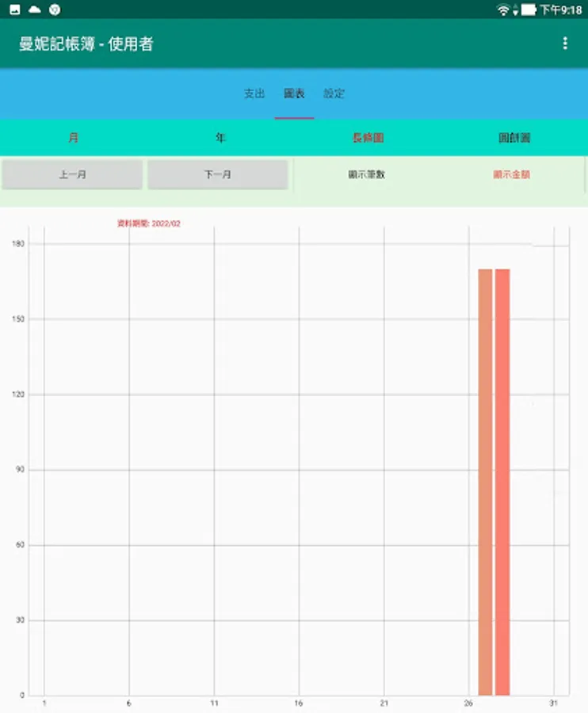
Task: Tap the round app notification icon
Action: 55,10
